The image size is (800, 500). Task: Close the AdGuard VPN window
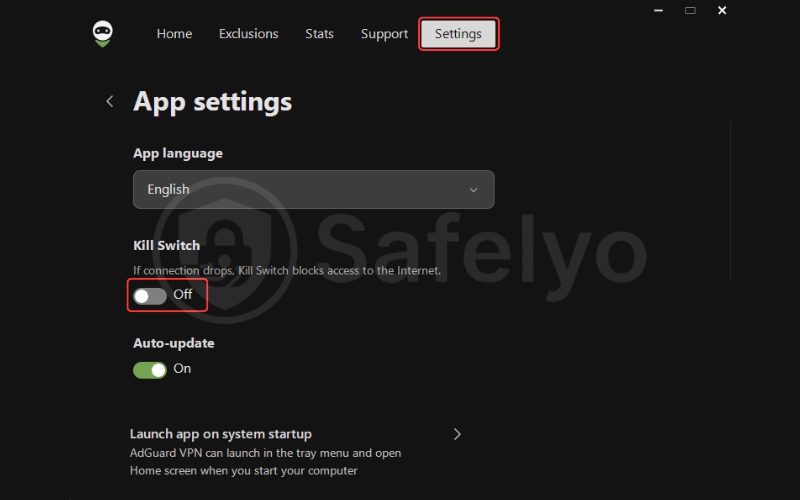coord(722,10)
